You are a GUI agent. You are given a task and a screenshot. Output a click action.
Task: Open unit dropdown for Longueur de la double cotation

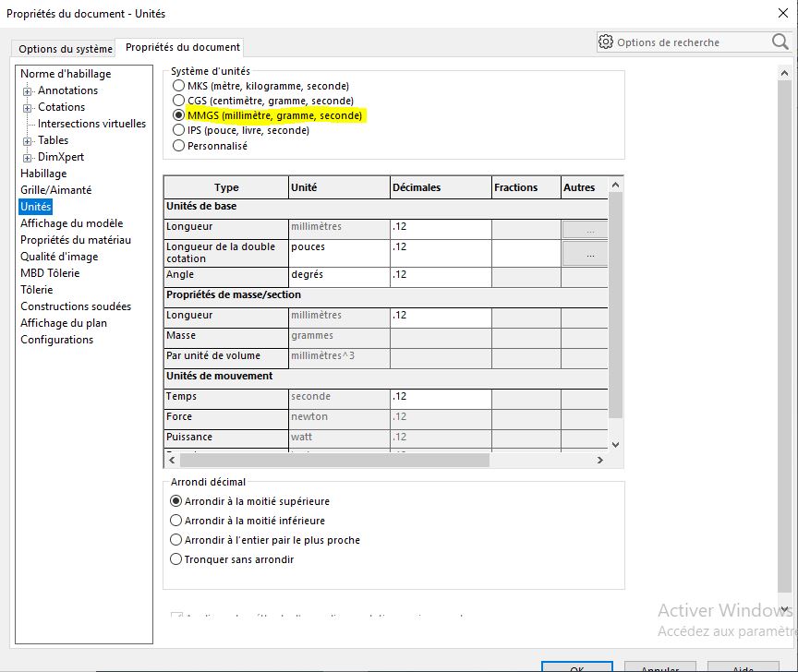[x=339, y=253]
